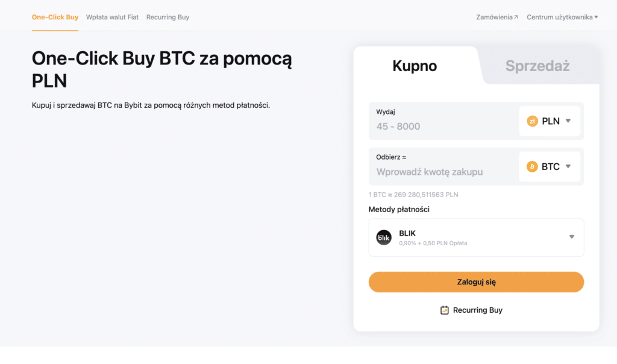The image size is (617, 364).
Task: Open the Wpłata walut Fiat section
Action: point(112,17)
